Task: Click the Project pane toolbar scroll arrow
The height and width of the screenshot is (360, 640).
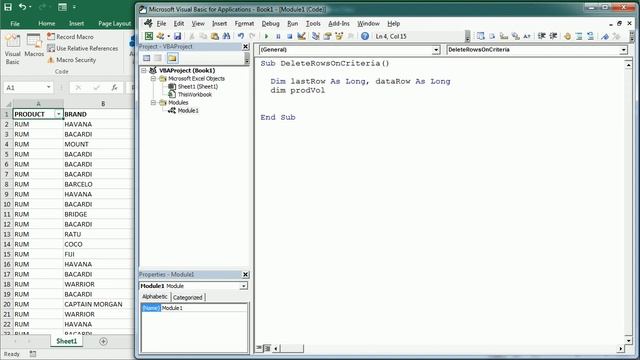Action: [247, 58]
